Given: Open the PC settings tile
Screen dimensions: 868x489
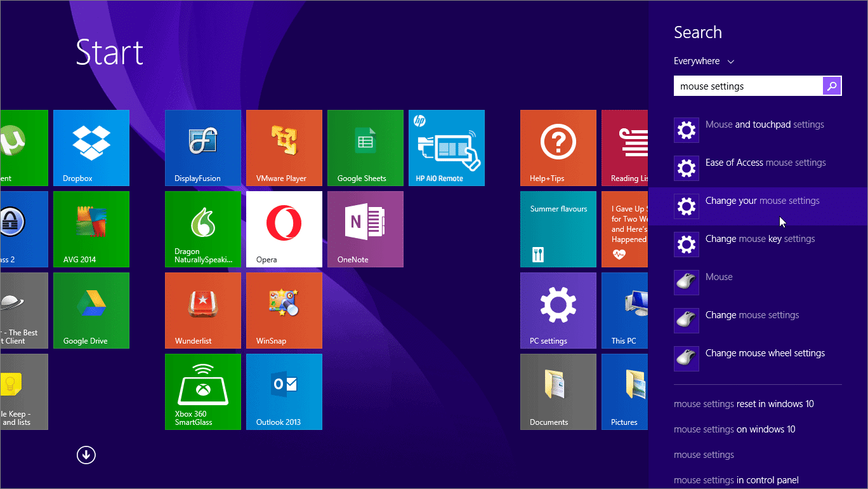Looking at the screenshot, I should point(558,311).
